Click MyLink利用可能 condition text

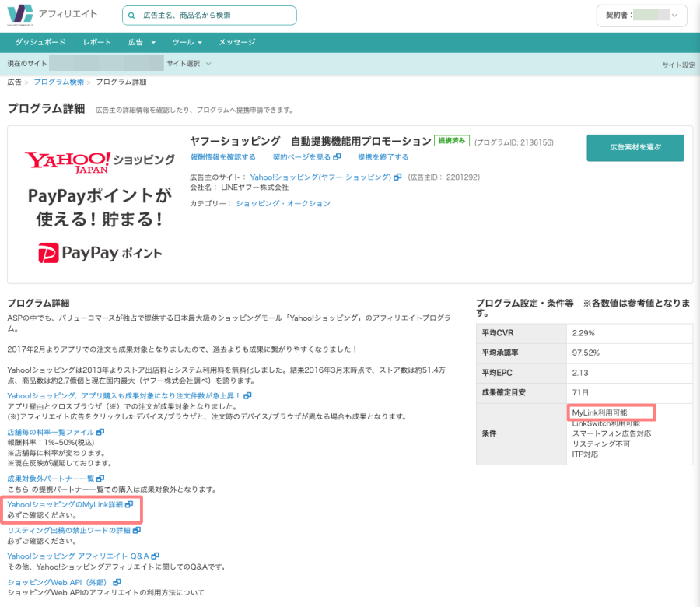pyautogui.click(x=600, y=412)
